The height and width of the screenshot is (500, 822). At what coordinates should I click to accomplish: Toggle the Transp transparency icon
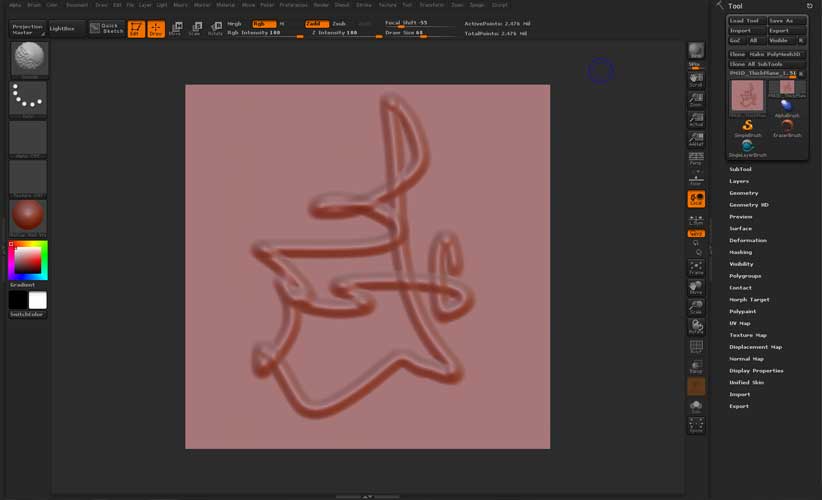point(696,367)
